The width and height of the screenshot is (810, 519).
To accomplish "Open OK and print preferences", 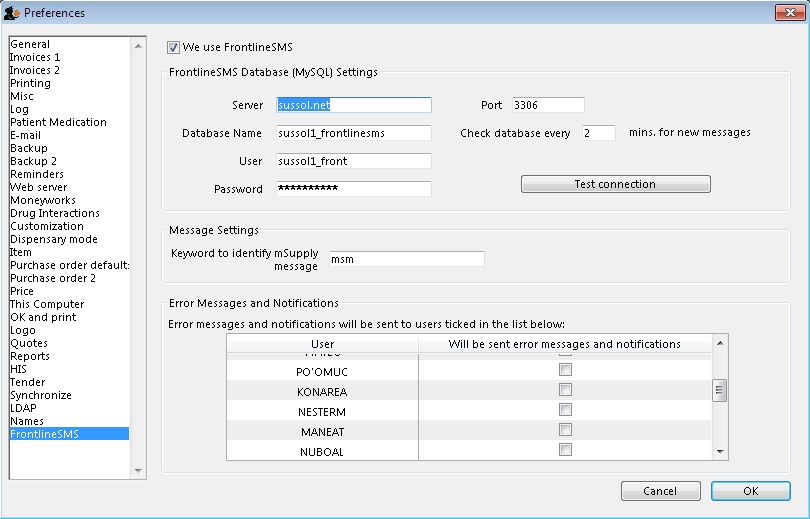I will (69, 317).
